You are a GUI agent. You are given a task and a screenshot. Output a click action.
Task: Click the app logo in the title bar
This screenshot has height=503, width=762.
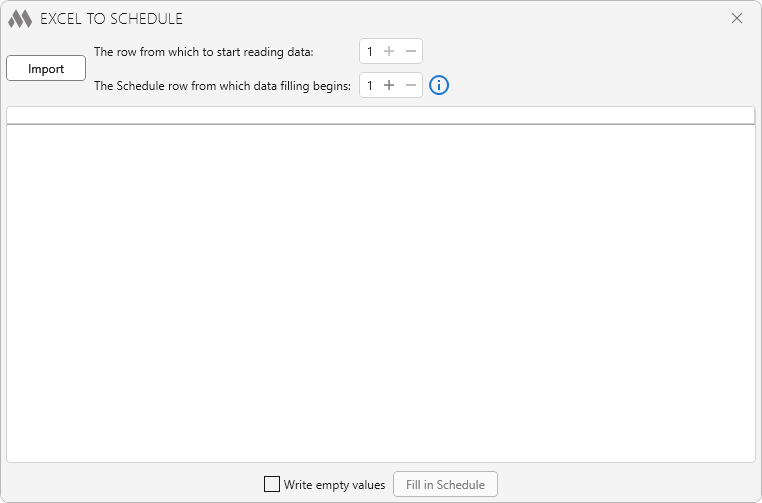tap(20, 19)
